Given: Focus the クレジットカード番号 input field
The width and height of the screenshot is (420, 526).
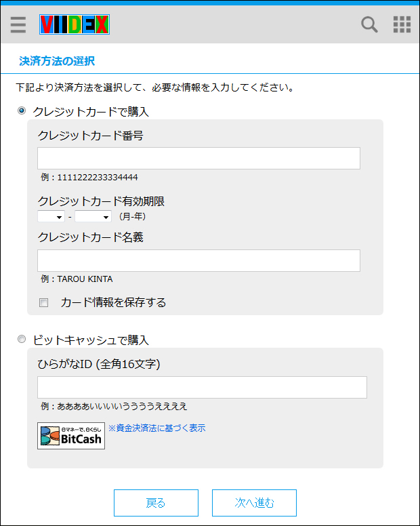Looking at the screenshot, I should tap(198, 158).
